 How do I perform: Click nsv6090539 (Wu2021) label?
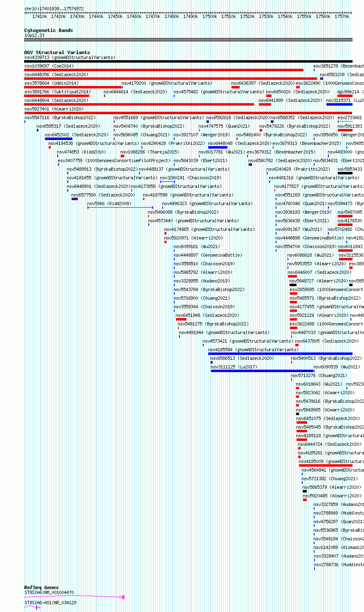point(337,367)
